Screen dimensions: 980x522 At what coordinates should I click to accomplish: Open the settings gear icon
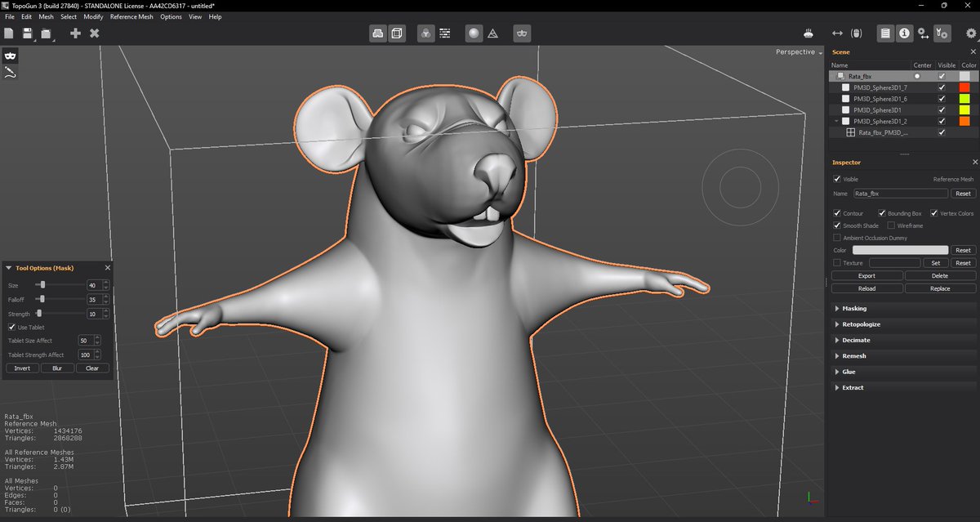click(x=970, y=33)
